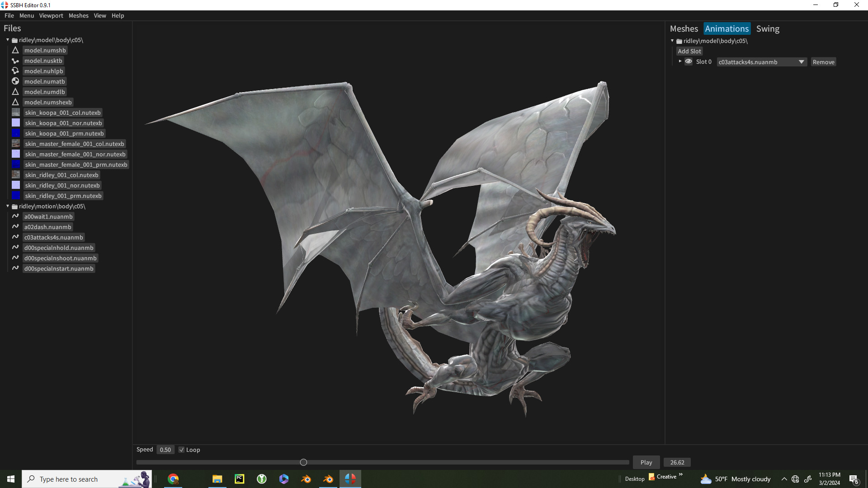Collapse the ridley\motion\body\c05 folder

pyautogui.click(x=7, y=206)
